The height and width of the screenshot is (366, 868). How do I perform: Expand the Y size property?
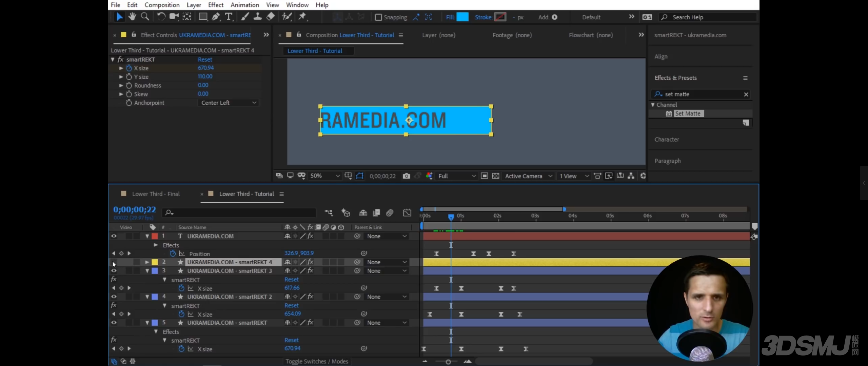pyautogui.click(x=121, y=77)
